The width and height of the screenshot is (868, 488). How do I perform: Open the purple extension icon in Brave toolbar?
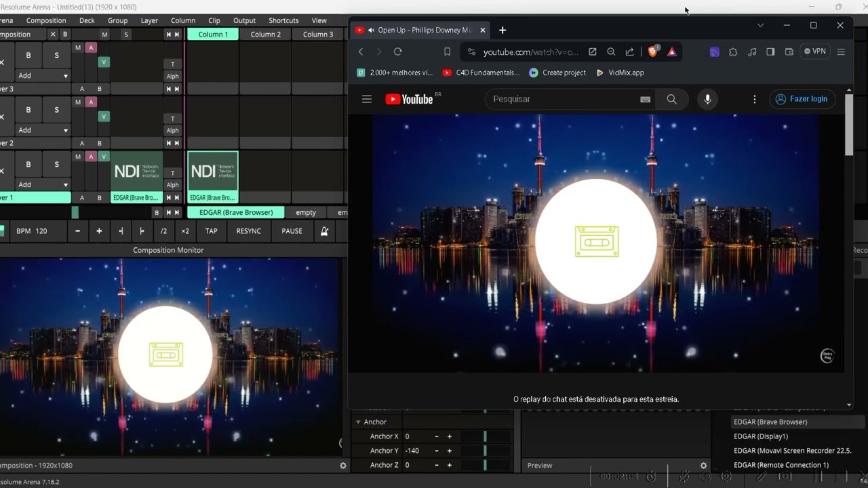pyautogui.click(x=714, y=52)
